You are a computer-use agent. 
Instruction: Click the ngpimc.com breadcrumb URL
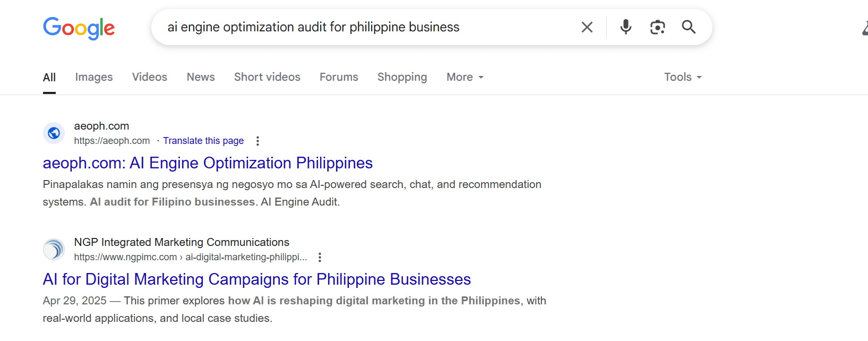191,257
